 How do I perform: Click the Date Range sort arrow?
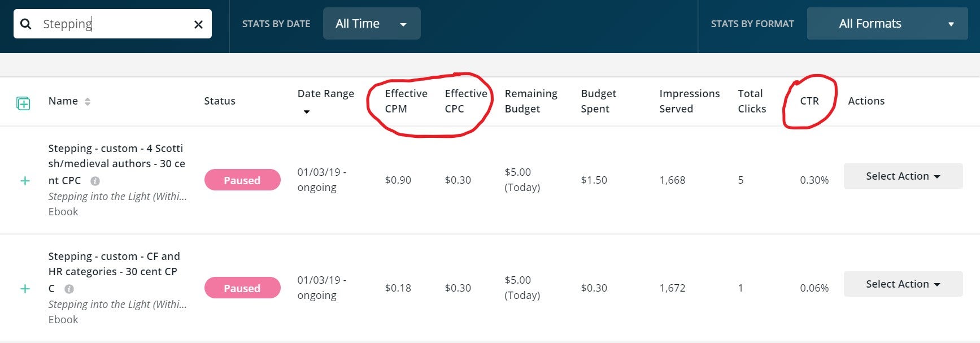click(x=307, y=112)
